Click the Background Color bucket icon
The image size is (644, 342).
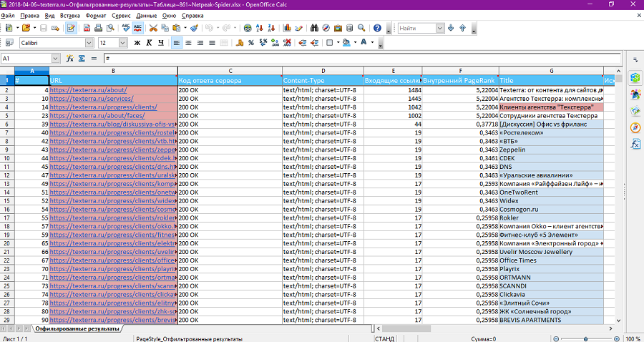[346, 42]
